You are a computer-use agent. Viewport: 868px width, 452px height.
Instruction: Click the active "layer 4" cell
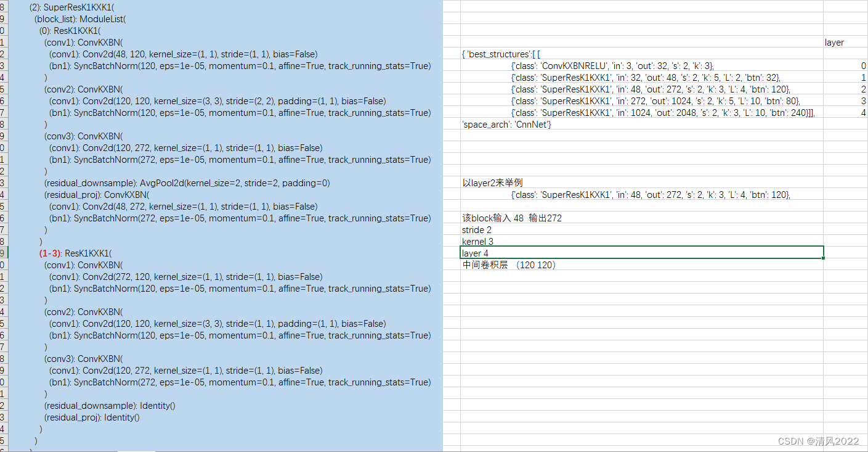642,253
